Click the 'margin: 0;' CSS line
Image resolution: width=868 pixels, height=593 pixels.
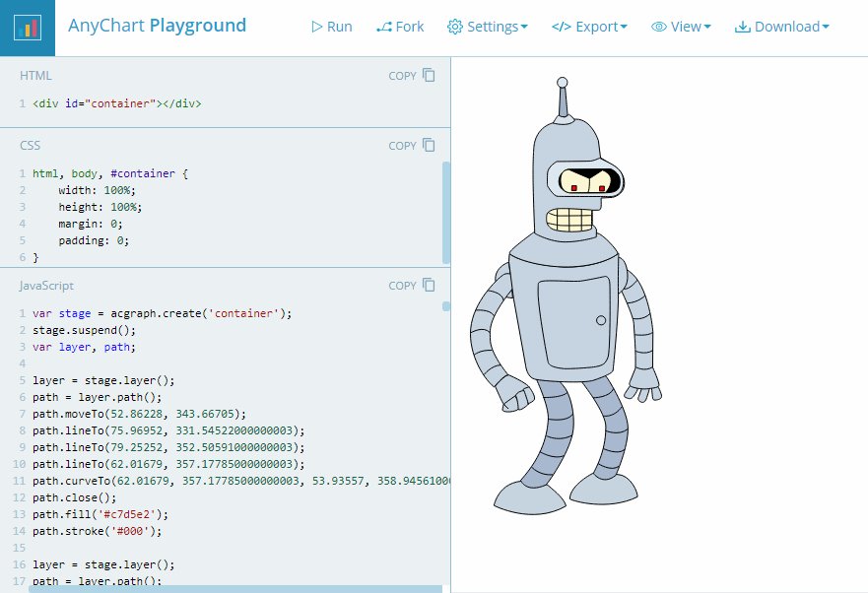tap(91, 224)
